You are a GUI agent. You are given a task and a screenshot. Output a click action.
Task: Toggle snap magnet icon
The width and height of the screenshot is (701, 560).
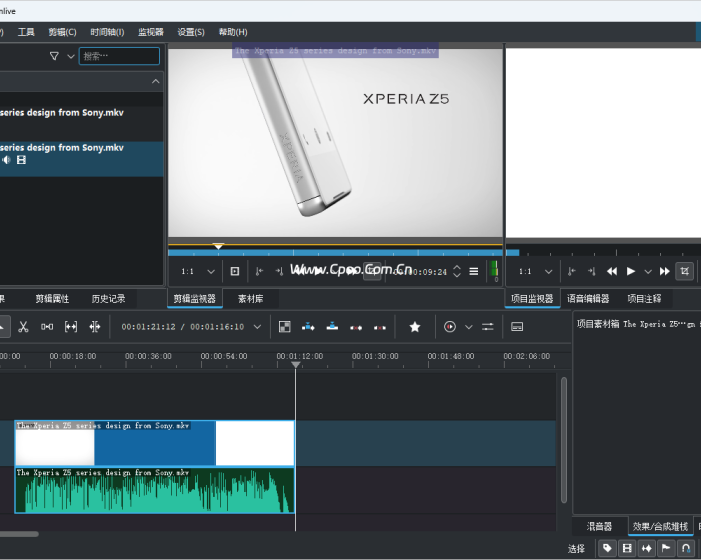click(686, 547)
